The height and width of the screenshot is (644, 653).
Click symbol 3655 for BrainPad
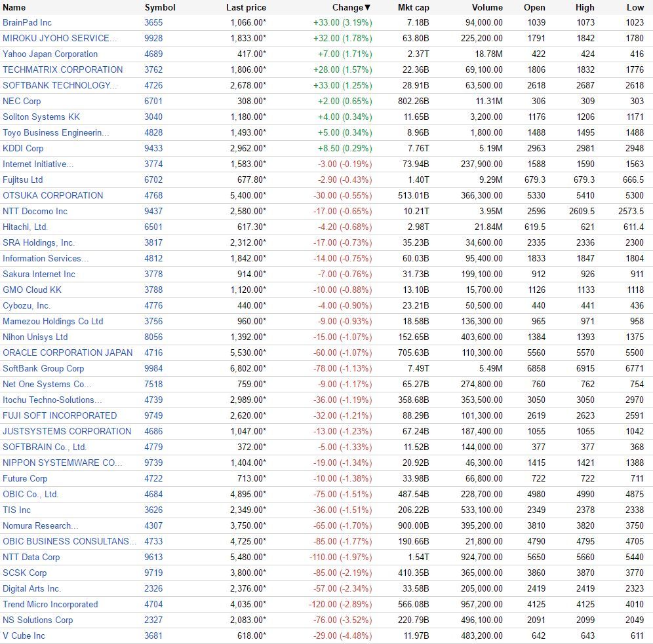click(x=153, y=22)
